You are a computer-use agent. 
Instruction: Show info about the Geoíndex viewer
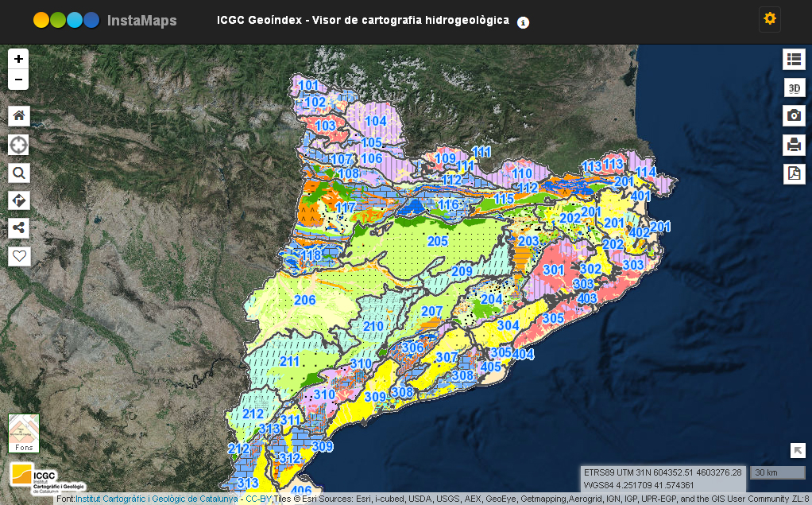click(523, 23)
